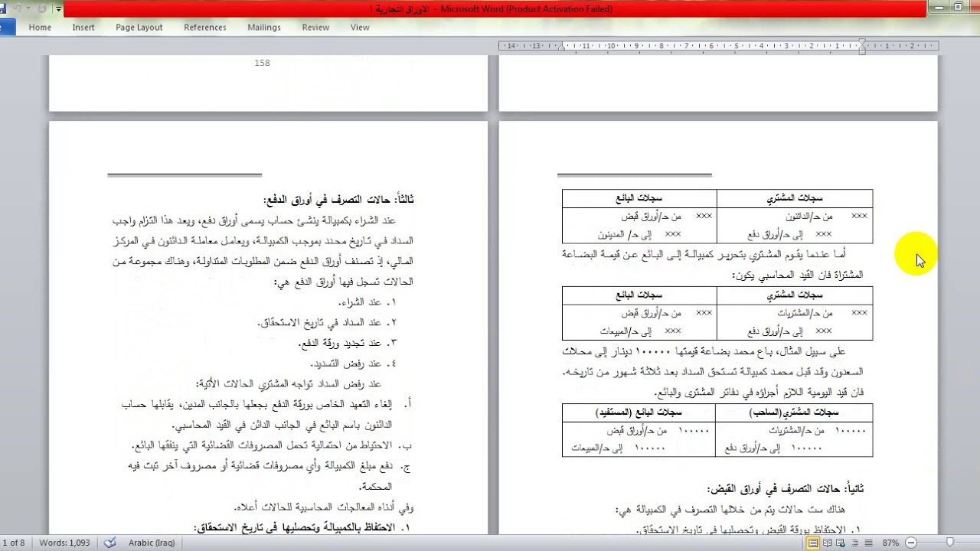980x551 pixels.
Task: Switch to Full Screen Reading view
Action: pyautogui.click(x=828, y=543)
